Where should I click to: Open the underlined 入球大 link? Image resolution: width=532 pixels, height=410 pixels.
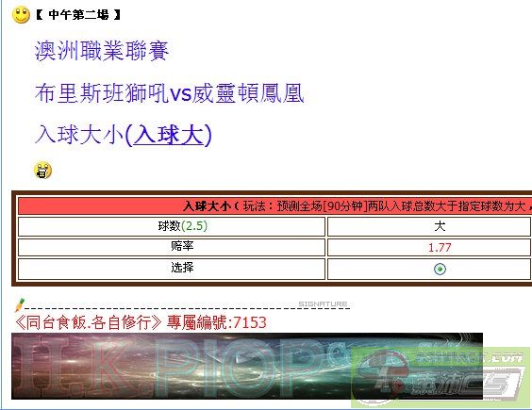(169, 135)
